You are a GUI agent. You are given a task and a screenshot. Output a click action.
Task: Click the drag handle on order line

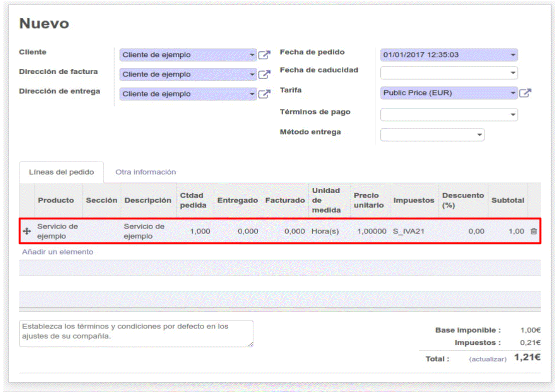point(27,231)
